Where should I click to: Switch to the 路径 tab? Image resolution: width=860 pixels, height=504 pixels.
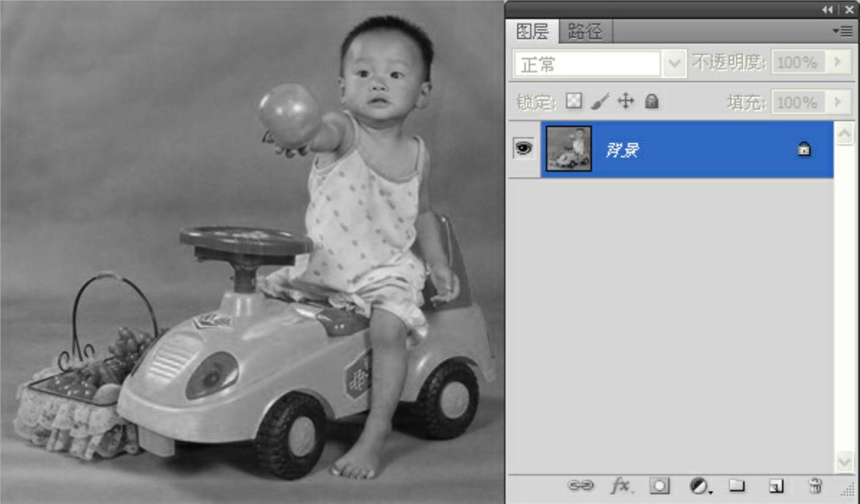click(x=585, y=31)
